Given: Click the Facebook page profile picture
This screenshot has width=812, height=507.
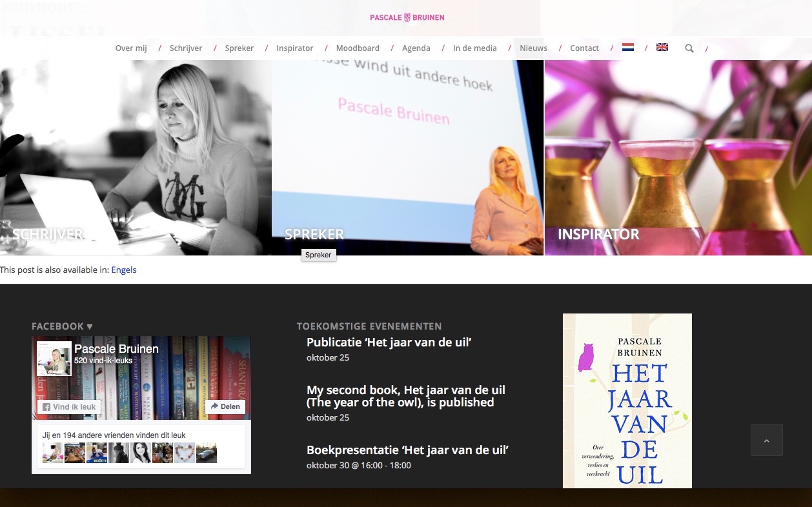Looking at the screenshot, I should point(54,358).
